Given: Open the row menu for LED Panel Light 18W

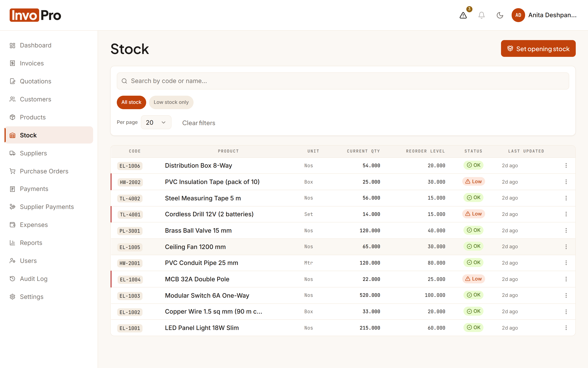Looking at the screenshot, I should tap(566, 328).
